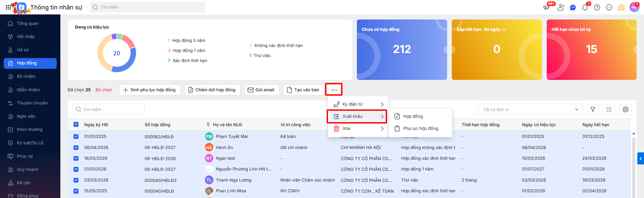Click the filter funnel icon

click(x=593, y=109)
